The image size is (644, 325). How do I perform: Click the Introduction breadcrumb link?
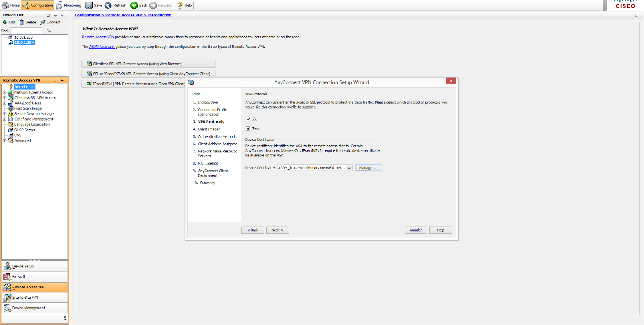159,15
